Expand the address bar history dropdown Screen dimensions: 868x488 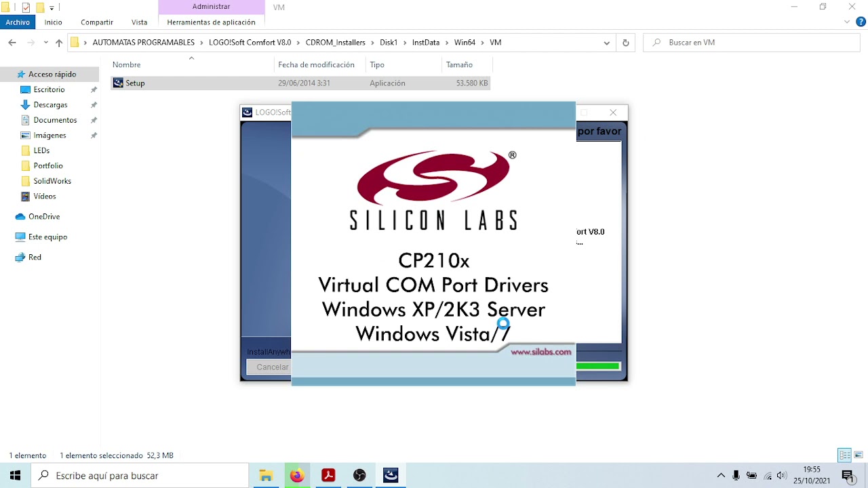tap(606, 42)
